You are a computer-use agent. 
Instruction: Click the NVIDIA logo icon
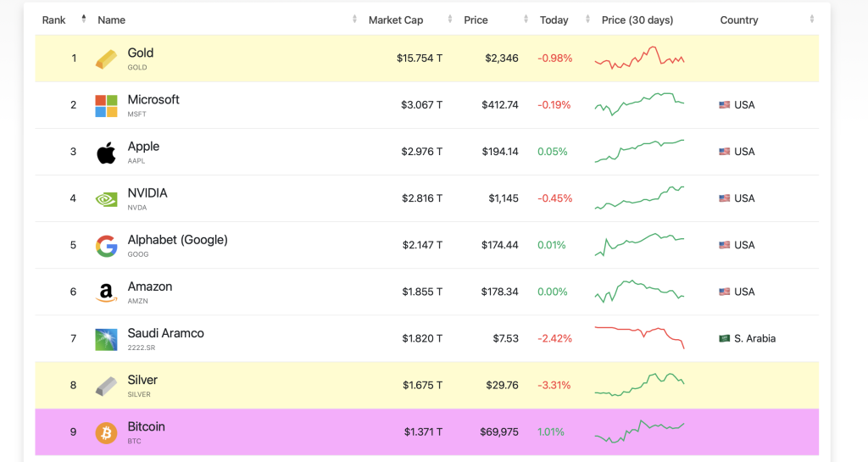click(x=106, y=199)
